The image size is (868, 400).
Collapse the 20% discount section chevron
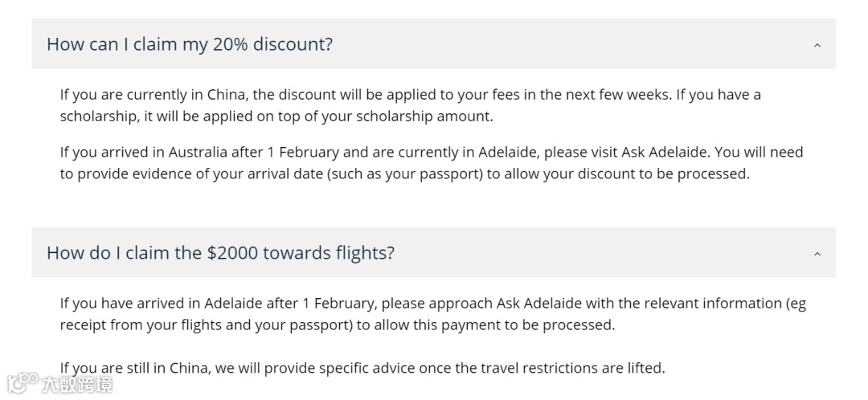pyautogui.click(x=817, y=45)
